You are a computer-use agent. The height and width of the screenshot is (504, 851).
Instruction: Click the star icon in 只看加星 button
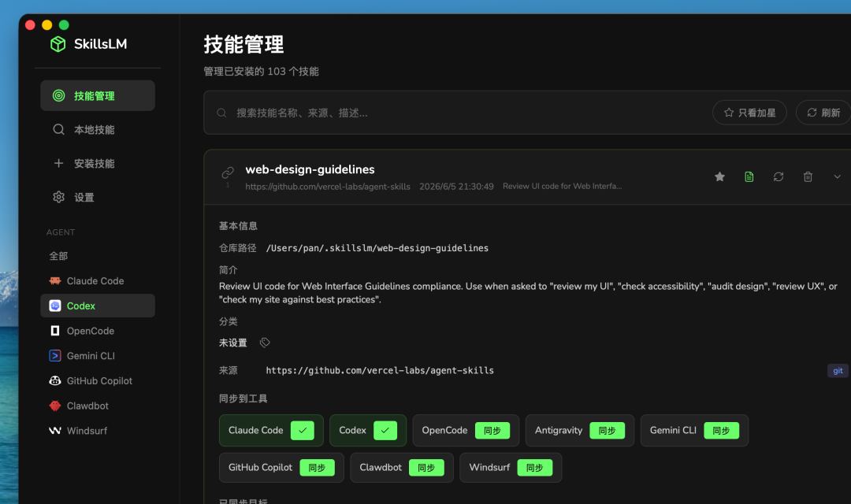(729, 113)
